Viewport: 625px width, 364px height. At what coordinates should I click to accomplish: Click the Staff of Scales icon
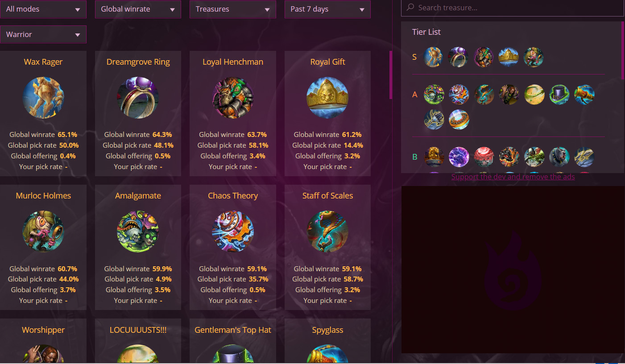327,232
